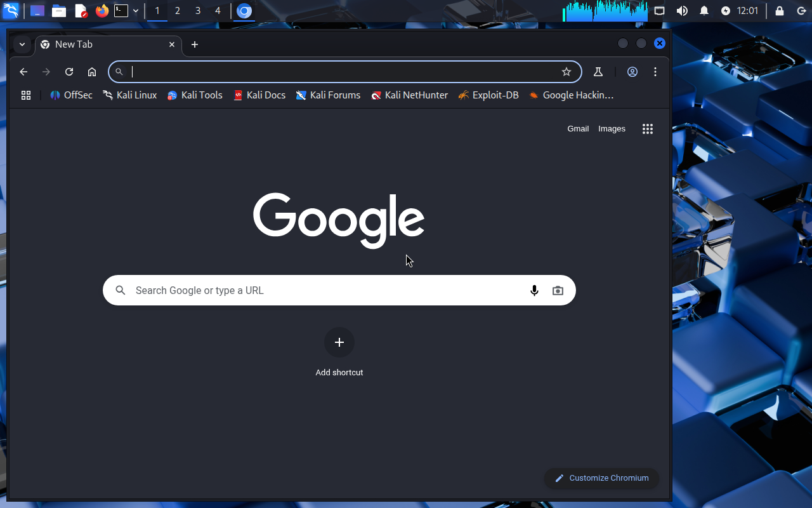Viewport: 812px width, 508px height.
Task: Open the notifications bell icon
Action: click(x=704, y=11)
